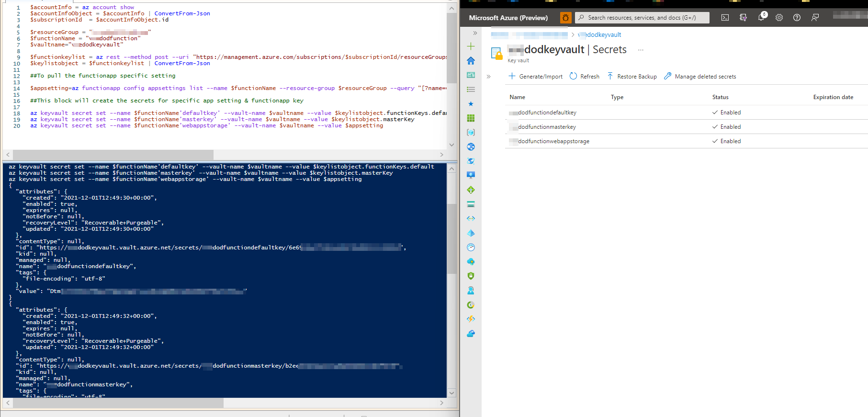Open Resource groups cube icon in sidebar
Screen dimensions: 868x417
pos(471,133)
